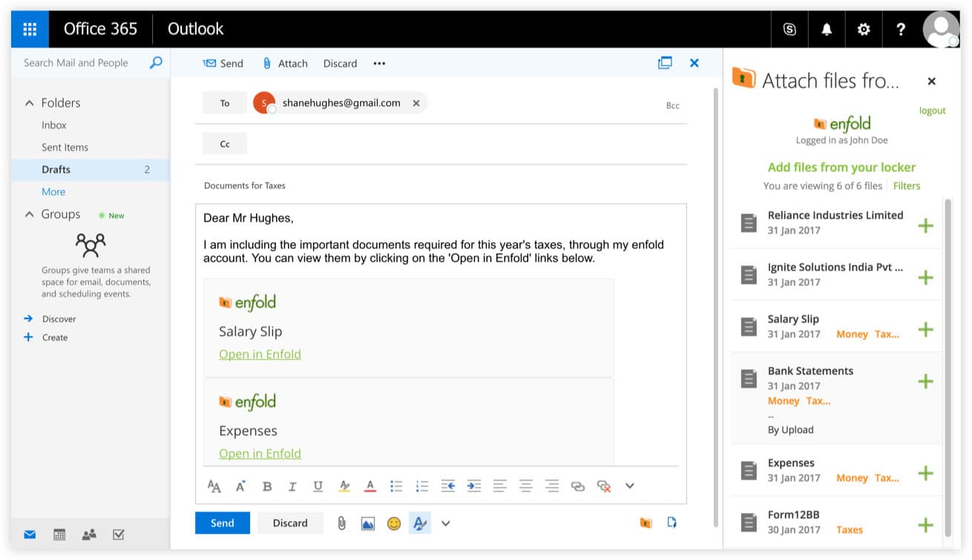Open Office 365 settings gear
The width and height of the screenshot is (972, 560).
(x=863, y=29)
